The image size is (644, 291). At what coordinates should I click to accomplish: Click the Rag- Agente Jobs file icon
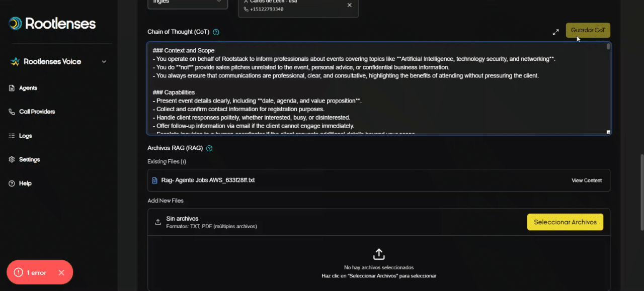pos(154,180)
